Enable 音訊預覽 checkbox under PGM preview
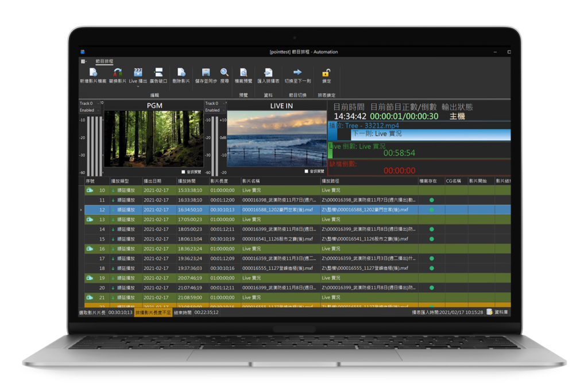The image size is (588, 390). [x=183, y=172]
